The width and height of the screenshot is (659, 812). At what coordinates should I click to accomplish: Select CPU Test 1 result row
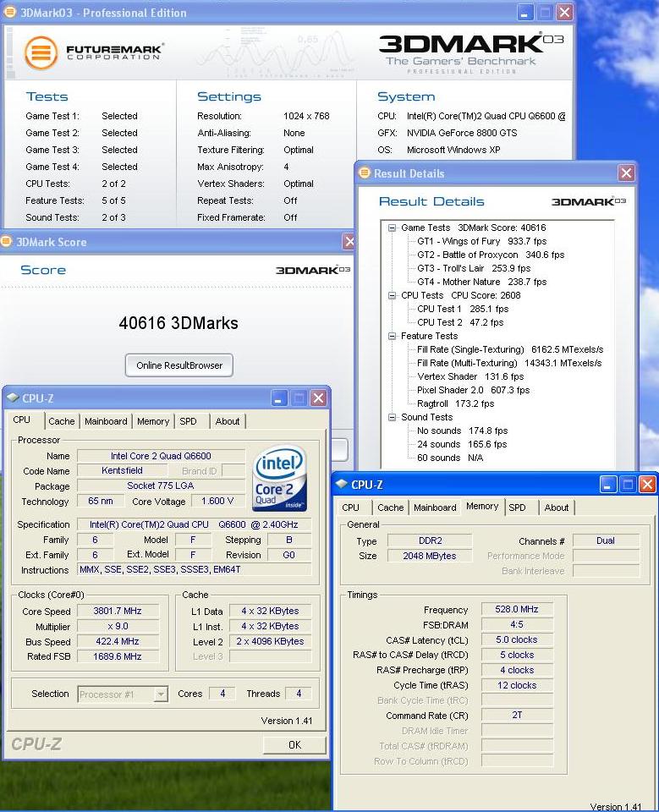tap(463, 309)
